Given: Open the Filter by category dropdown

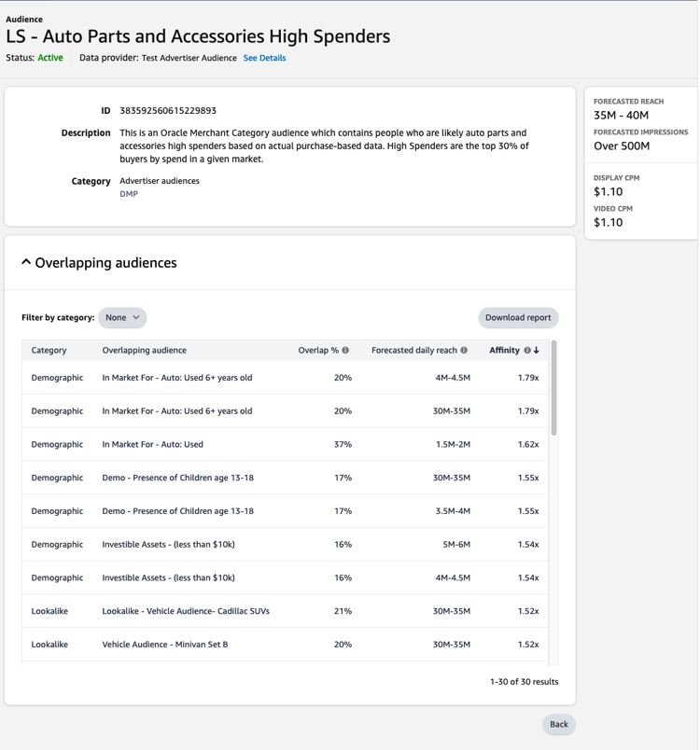Looking at the screenshot, I should [122, 317].
